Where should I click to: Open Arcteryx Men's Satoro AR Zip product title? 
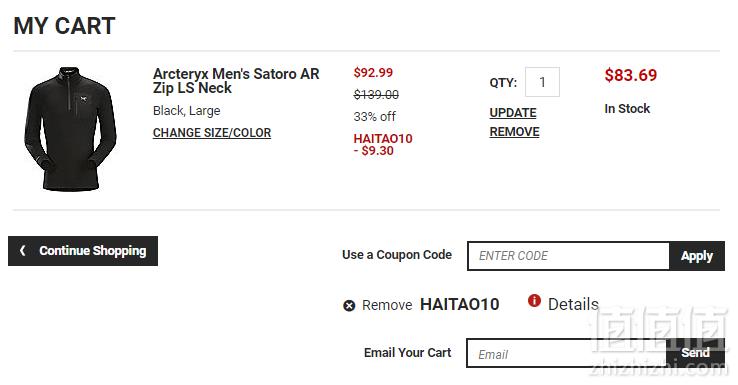click(x=236, y=81)
